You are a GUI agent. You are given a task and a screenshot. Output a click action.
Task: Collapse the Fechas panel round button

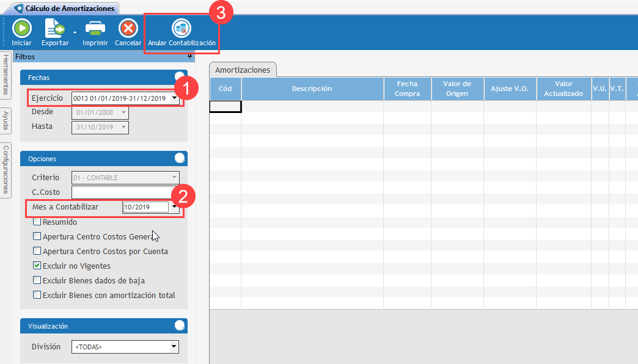pos(180,77)
